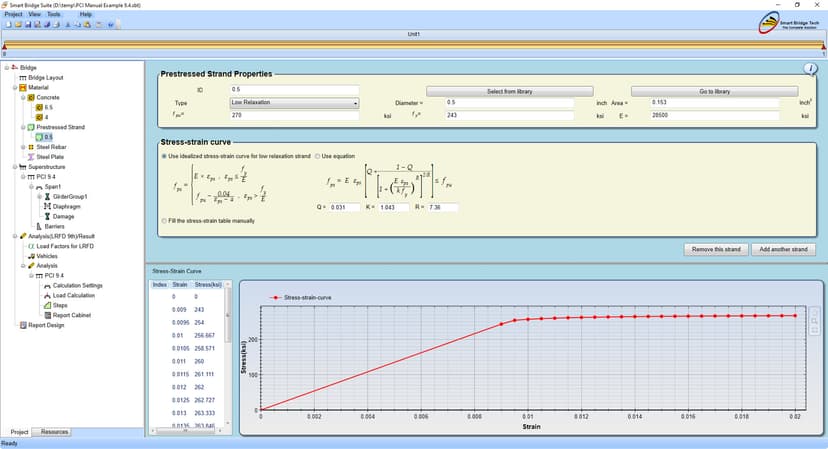Open Barriers in project tree
Screen dimensions: 828x449
coord(54,226)
